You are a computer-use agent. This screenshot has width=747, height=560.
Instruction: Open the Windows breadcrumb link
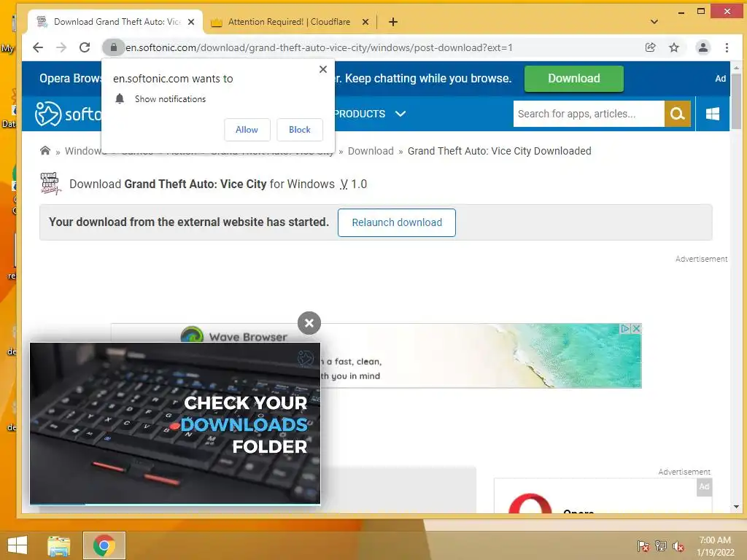(85, 151)
